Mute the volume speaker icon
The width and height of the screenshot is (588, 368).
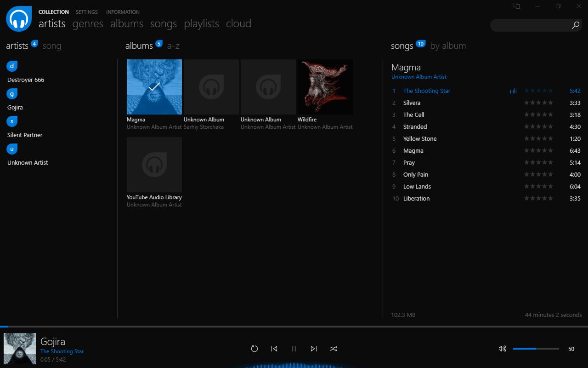click(x=503, y=349)
